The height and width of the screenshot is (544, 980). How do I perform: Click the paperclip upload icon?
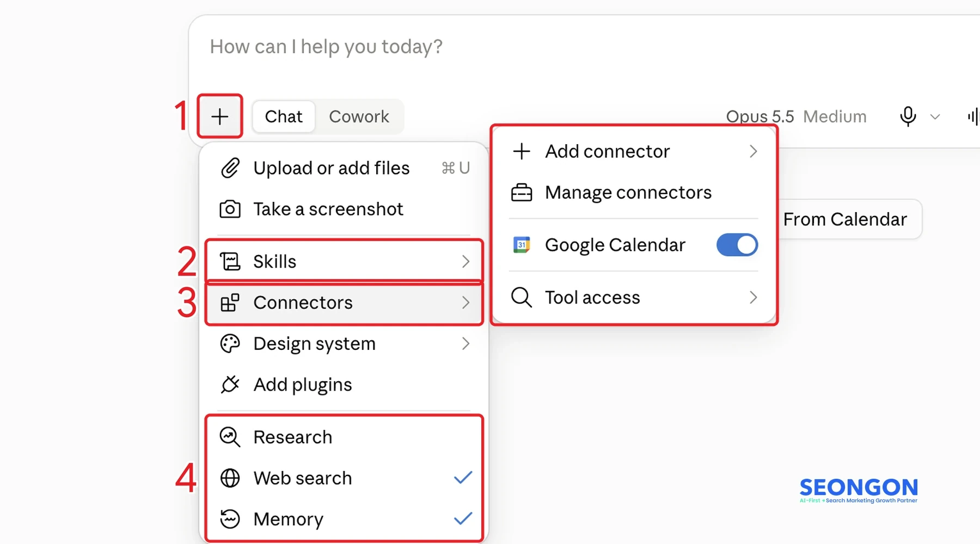(230, 168)
